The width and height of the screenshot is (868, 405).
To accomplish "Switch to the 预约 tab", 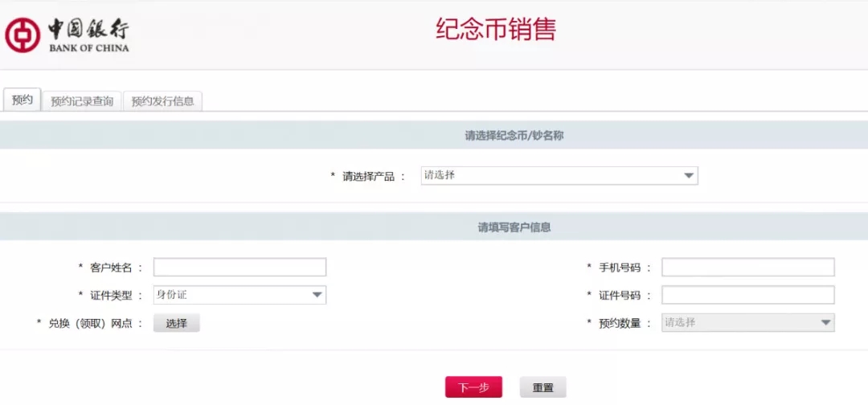I will (x=22, y=100).
